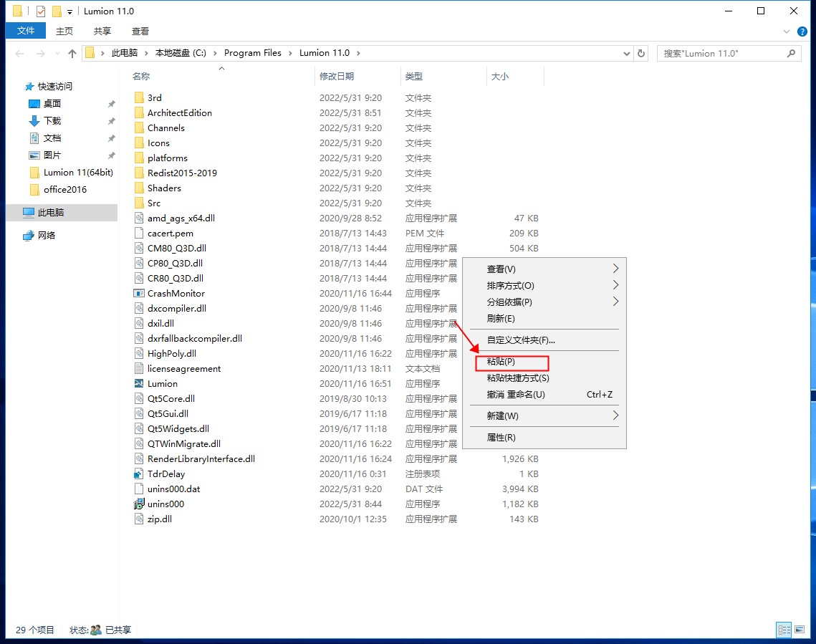Viewport: 816px width, 644px height.
Task: Click the Lumion application icon
Action: click(140, 383)
